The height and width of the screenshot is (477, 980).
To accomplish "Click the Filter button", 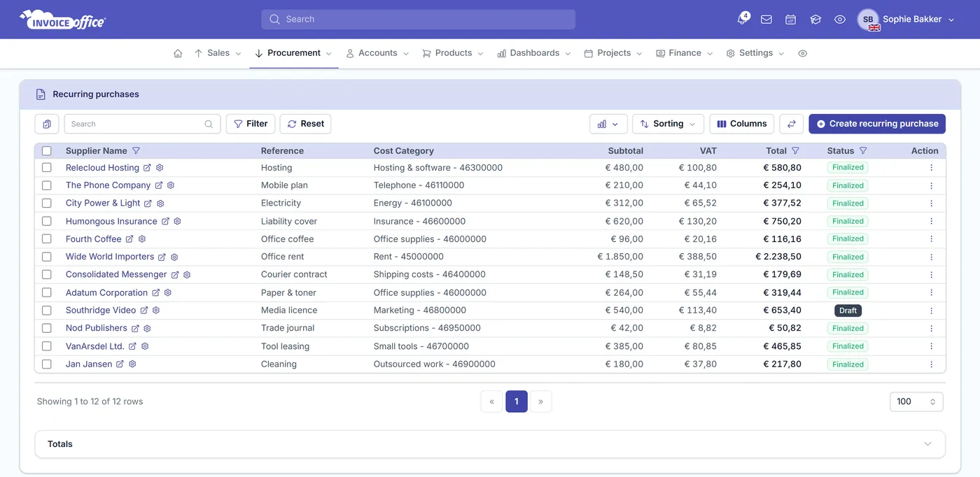I will (x=251, y=124).
